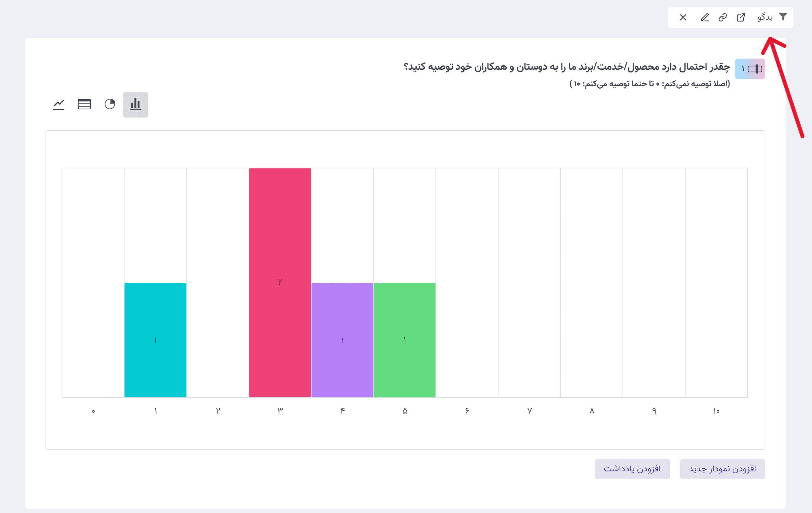
Task: Click the pink bar for score ۳
Action: click(x=280, y=282)
